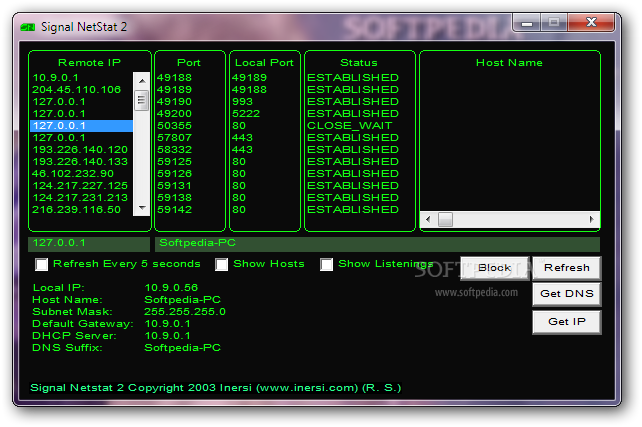This screenshot has width=642, height=427.
Task: Click the selected IP field showing 127.0.0.1
Action: [x=89, y=243]
